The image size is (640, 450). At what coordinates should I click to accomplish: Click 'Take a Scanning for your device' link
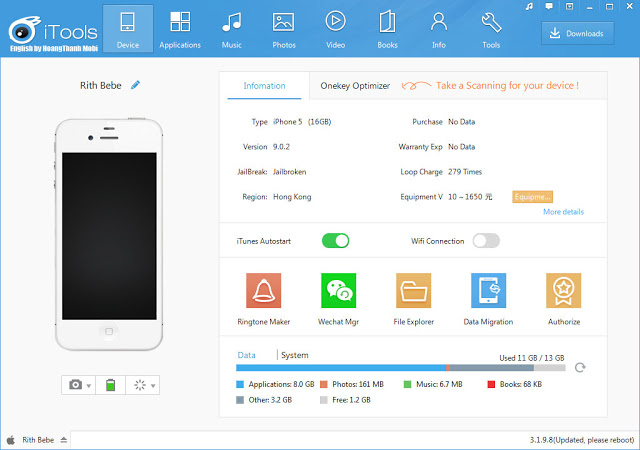tap(507, 85)
